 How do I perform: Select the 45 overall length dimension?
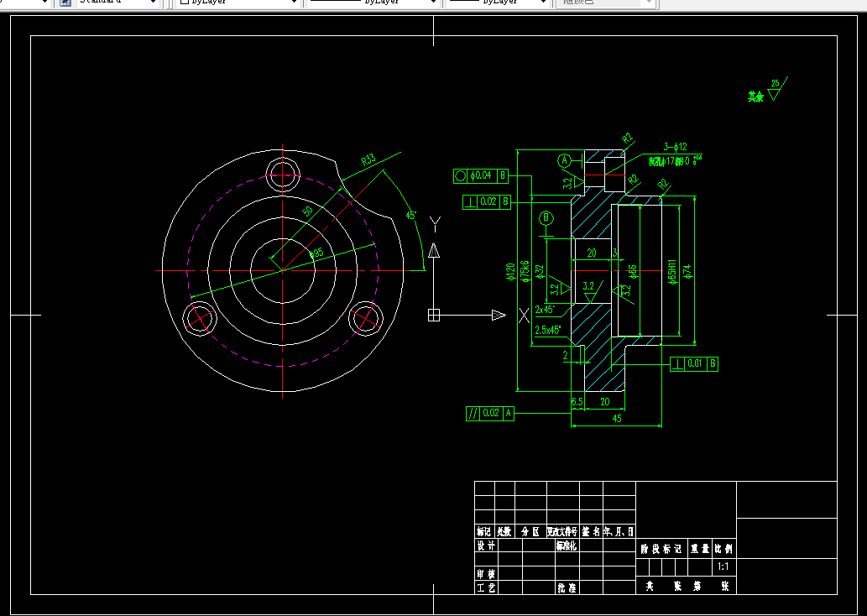click(x=617, y=419)
